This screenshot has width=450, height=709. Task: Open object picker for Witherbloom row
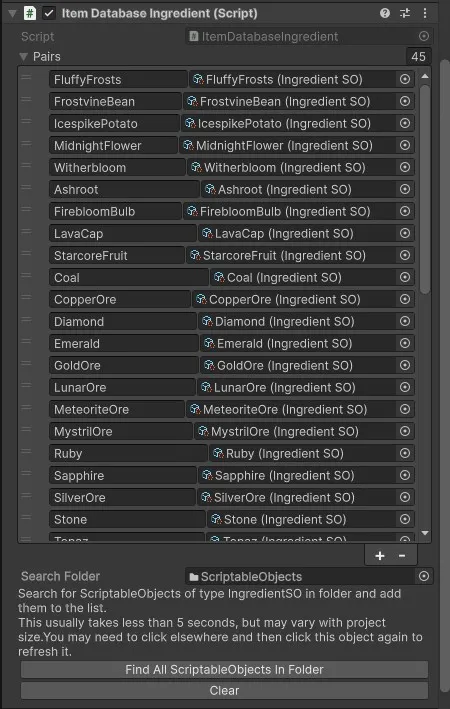click(405, 167)
